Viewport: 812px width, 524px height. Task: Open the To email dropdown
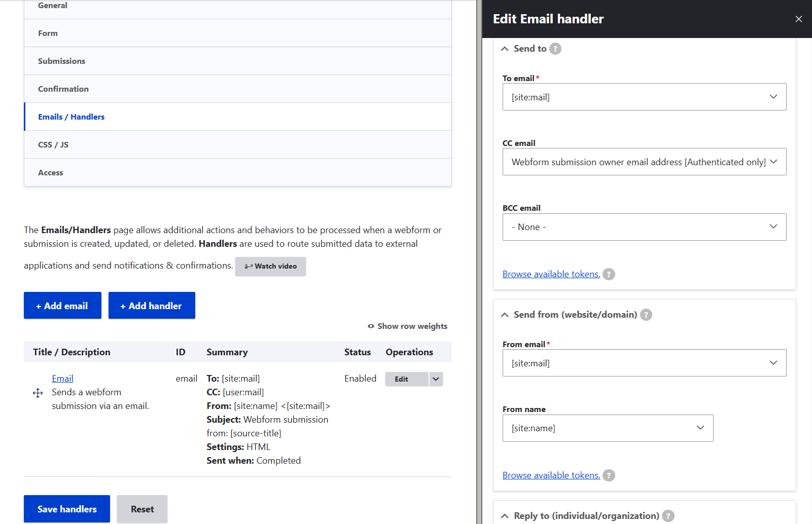click(x=644, y=97)
